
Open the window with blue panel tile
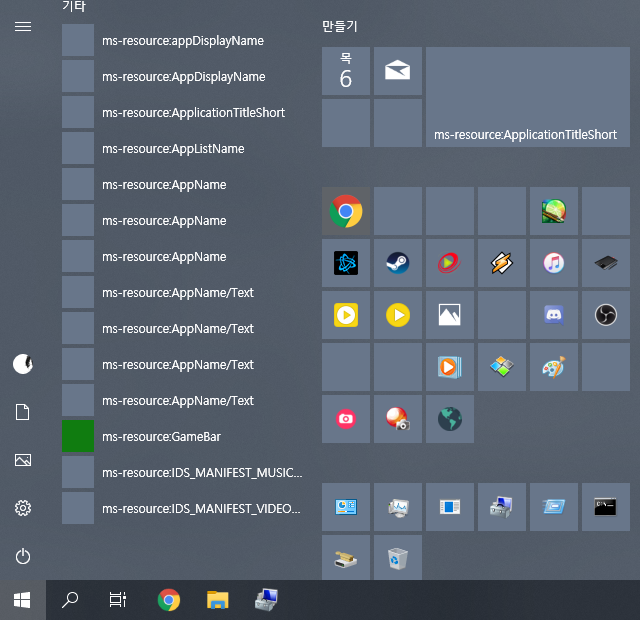click(450, 507)
